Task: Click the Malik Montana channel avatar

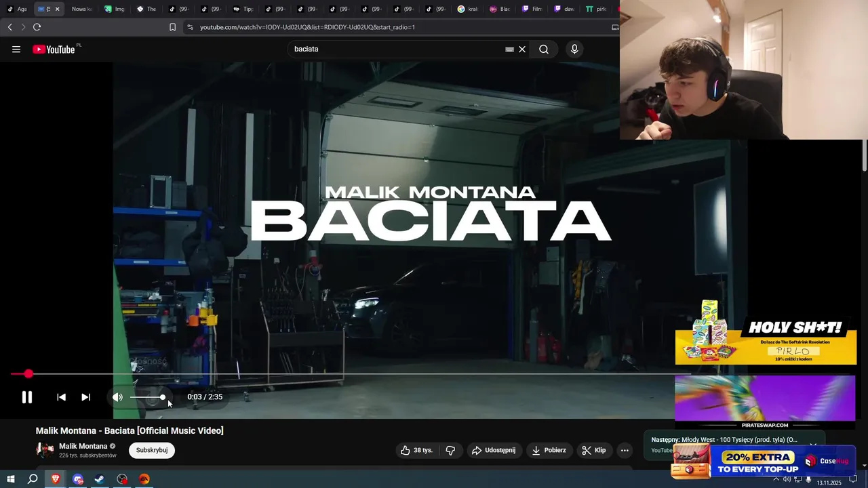Action: coord(45,450)
